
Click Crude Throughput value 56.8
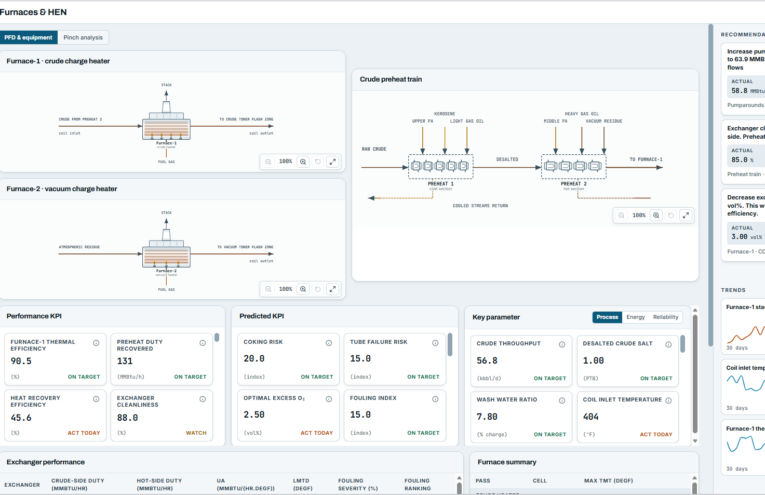click(487, 361)
